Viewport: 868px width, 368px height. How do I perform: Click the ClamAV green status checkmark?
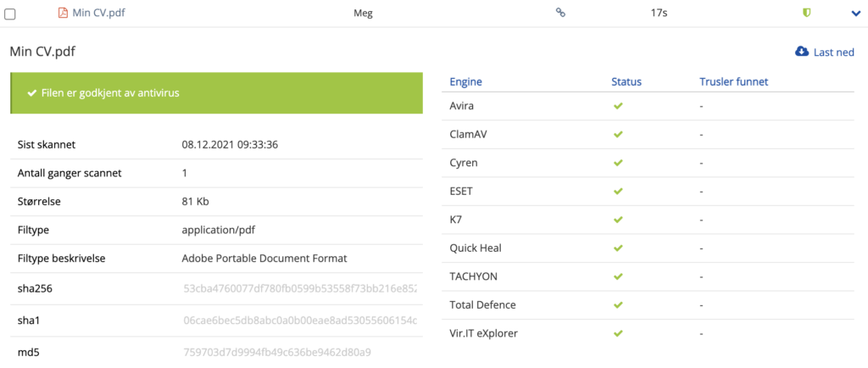(x=618, y=135)
